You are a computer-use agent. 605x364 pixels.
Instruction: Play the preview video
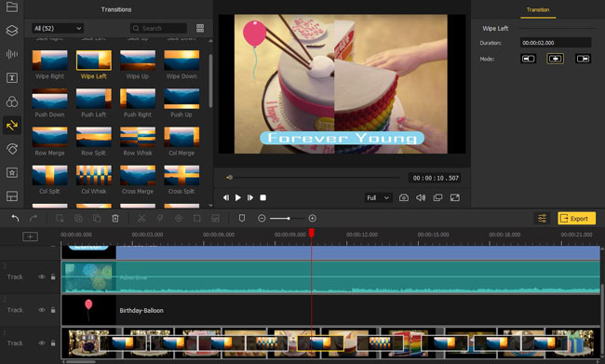click(238, 197)
